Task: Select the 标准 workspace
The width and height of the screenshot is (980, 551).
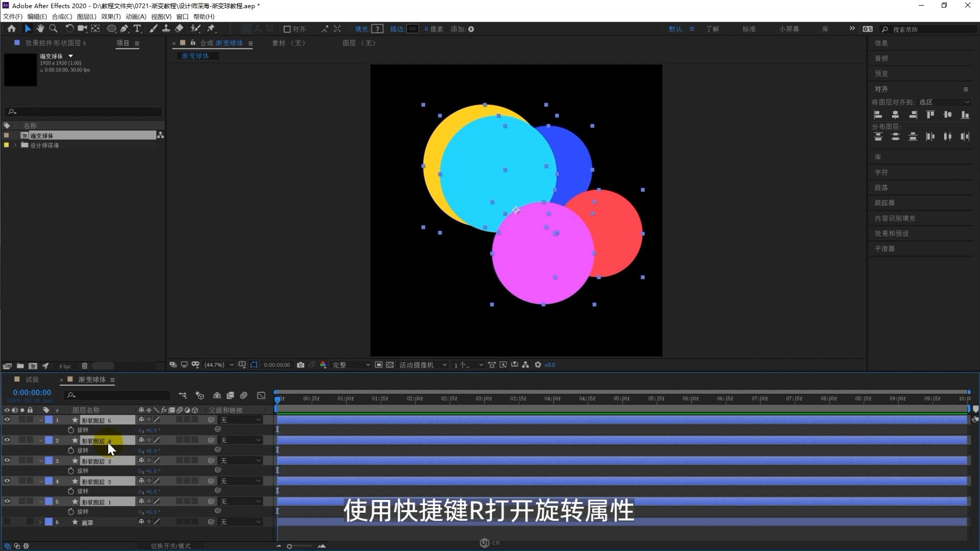Action: click(x=749, y=29)
